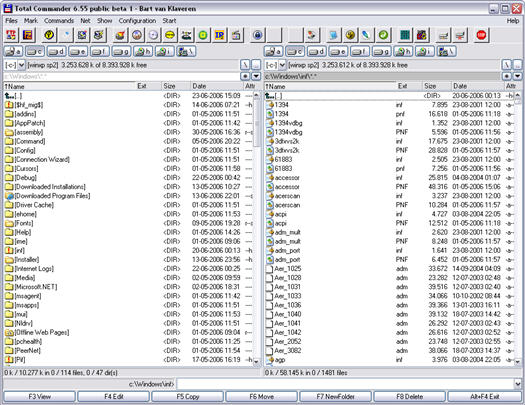525x405 pixels.
Task: Switch right panel to drive d
Action: [317, 52]
